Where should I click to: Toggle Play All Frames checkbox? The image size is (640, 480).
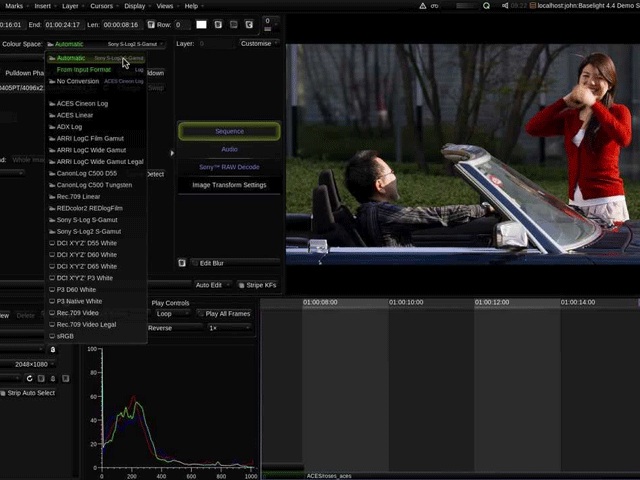tap(200, 314)
